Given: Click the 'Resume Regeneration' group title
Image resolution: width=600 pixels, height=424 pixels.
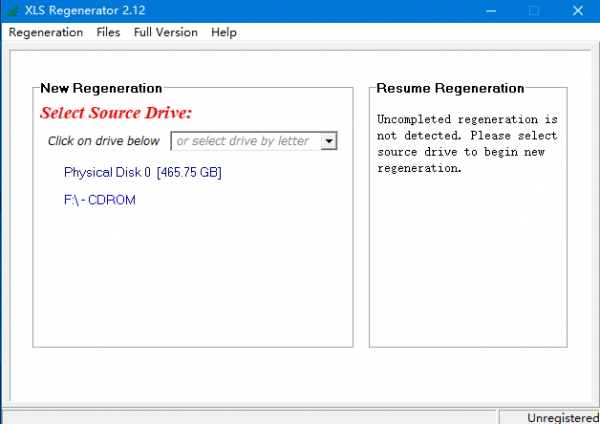Looking at the screenshot, I should pos(450,88).
